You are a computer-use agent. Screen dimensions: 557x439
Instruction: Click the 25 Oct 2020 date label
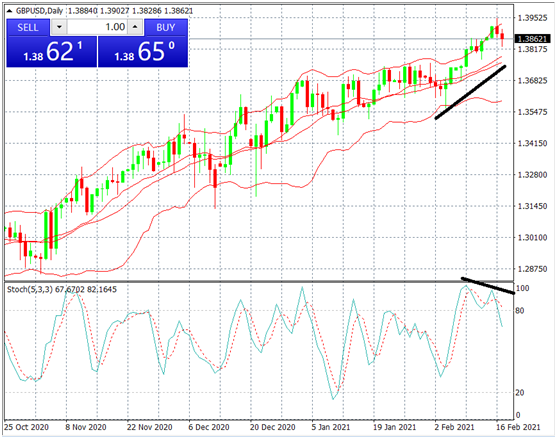27,427
